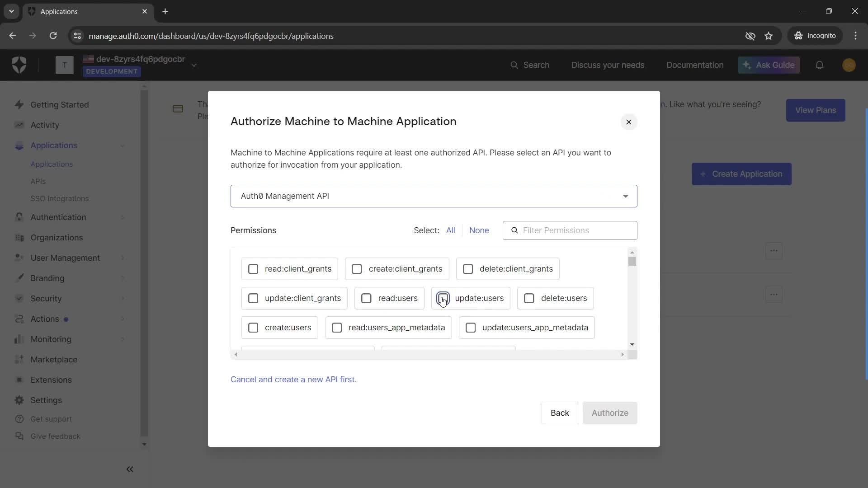Click the Get support help icon
Viewport: 868px width, 488px height.
click(x=19, y=419)
